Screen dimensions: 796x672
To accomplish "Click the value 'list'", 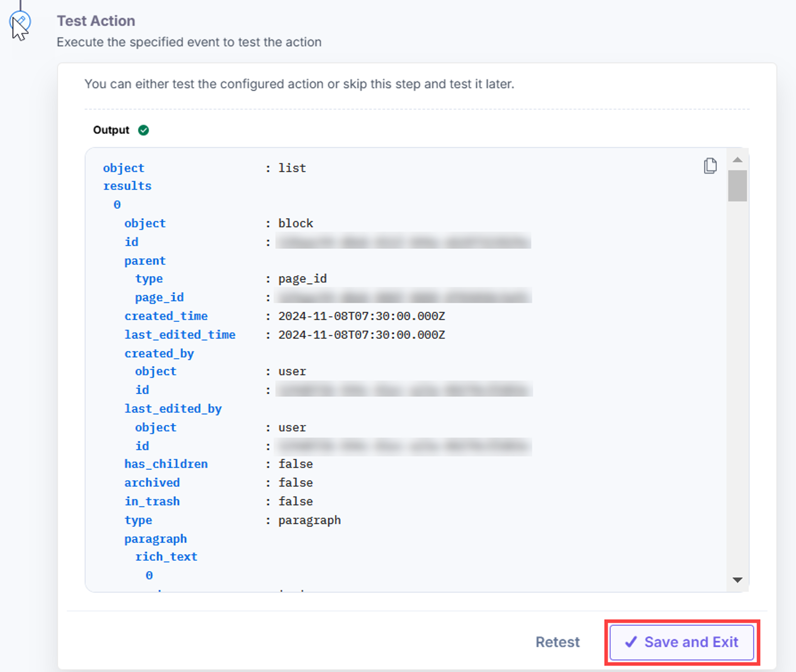I will pos(292,168).
